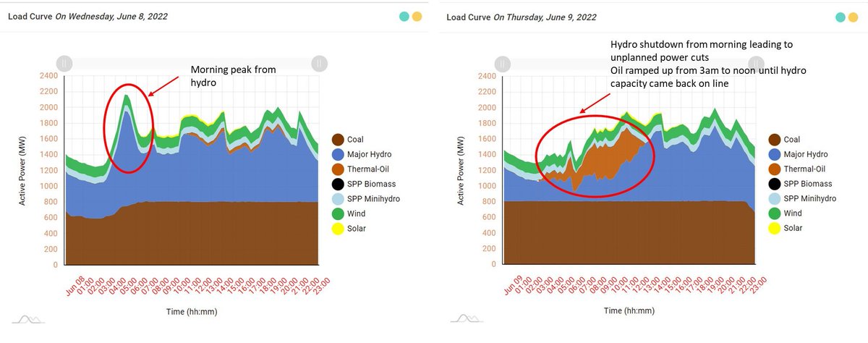Click the yellow circle button on June 9 chart
The image size is (868, 343).
(x=854, y=17)
